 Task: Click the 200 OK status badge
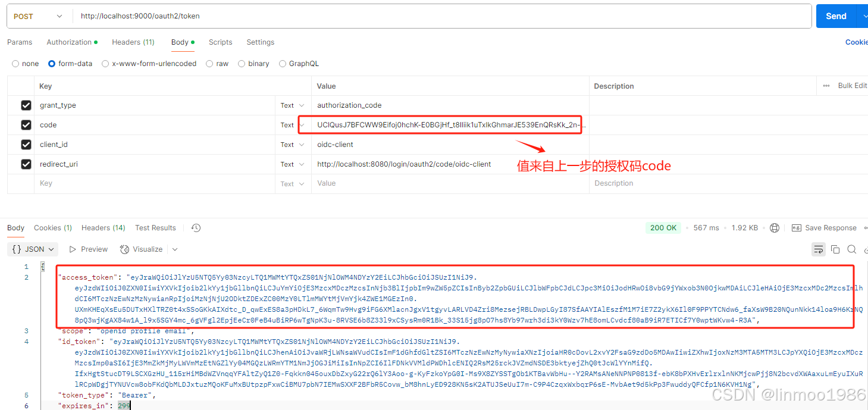(663, 228)
